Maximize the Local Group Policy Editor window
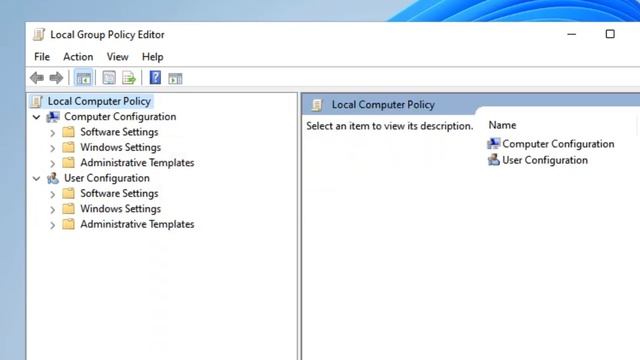This screenshot has width=640, height=360. click(x=610, y=34)
